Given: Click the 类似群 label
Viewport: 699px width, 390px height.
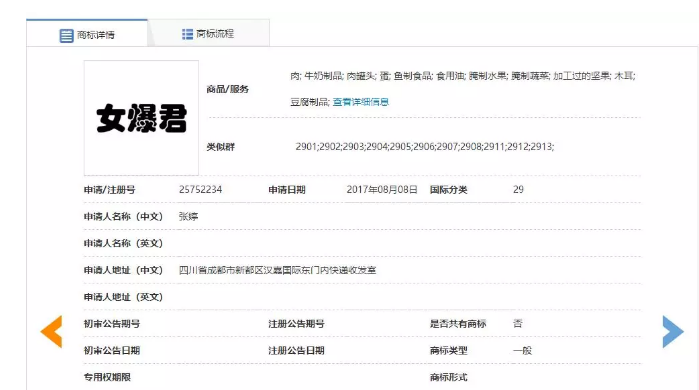Looking at the screenshot, I should tap(221, 147).
